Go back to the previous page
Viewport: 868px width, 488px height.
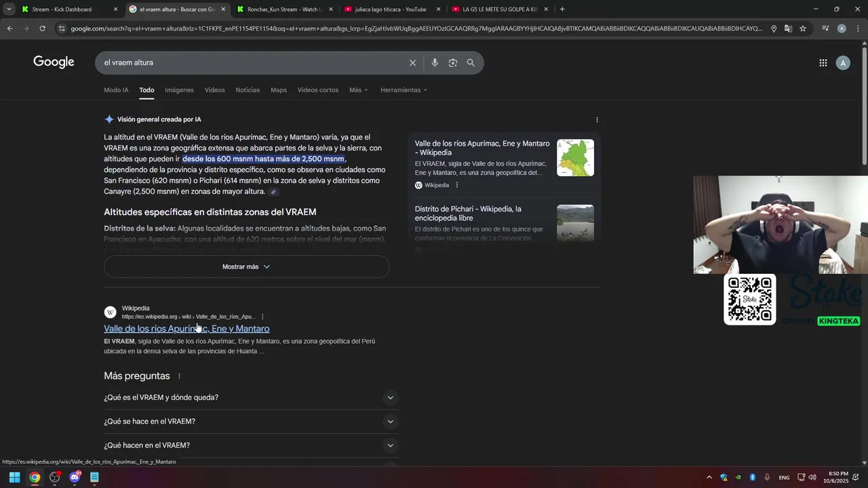click(x=9, y=28)
